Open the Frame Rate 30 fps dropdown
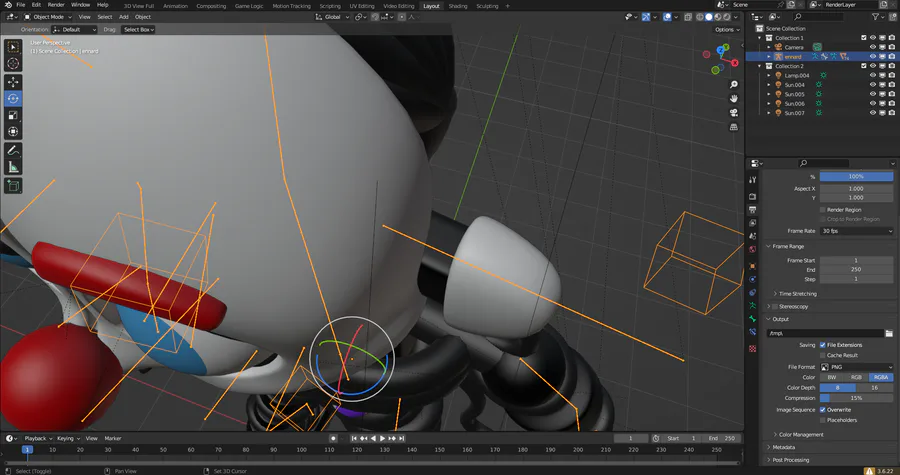 pos(856,231)
